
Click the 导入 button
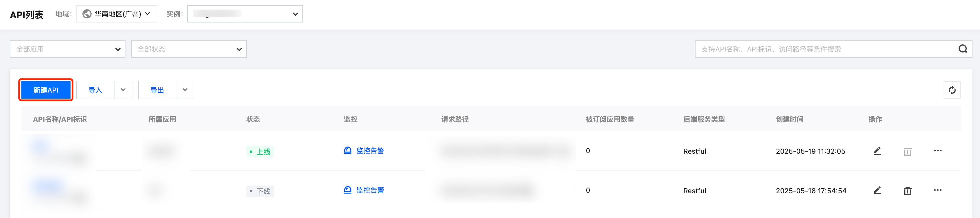point(95,90)
